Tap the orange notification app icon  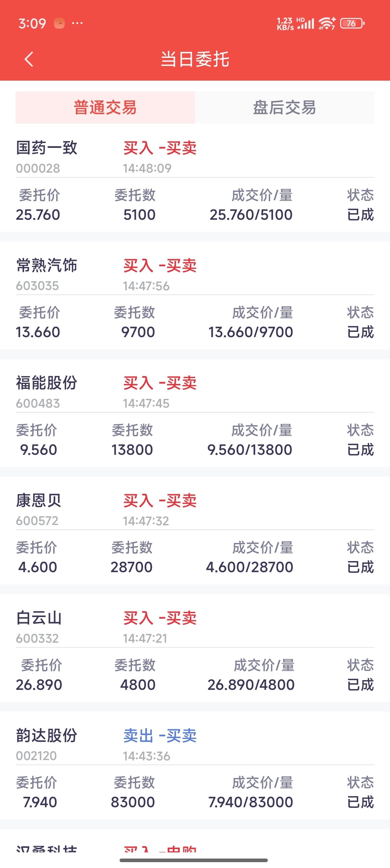click(x=59, y=23)
